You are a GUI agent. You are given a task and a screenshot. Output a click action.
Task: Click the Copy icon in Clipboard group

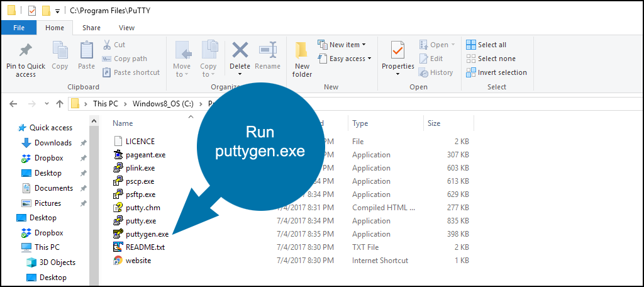coord(60,51)
